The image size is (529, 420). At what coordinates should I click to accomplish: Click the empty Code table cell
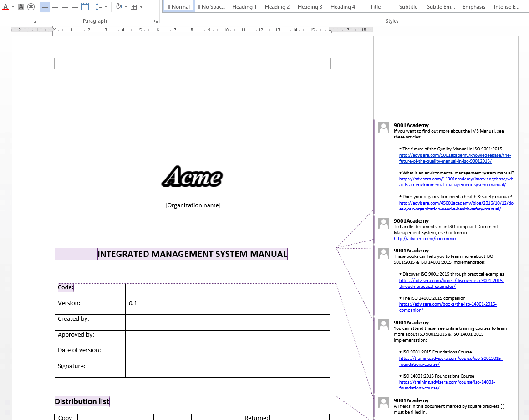tap(228, 291)
